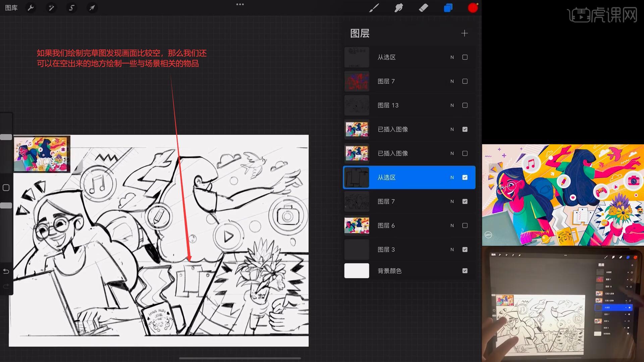Open the red active color swatch
Viewport: 644px width, 362px height.
(473, 8)
